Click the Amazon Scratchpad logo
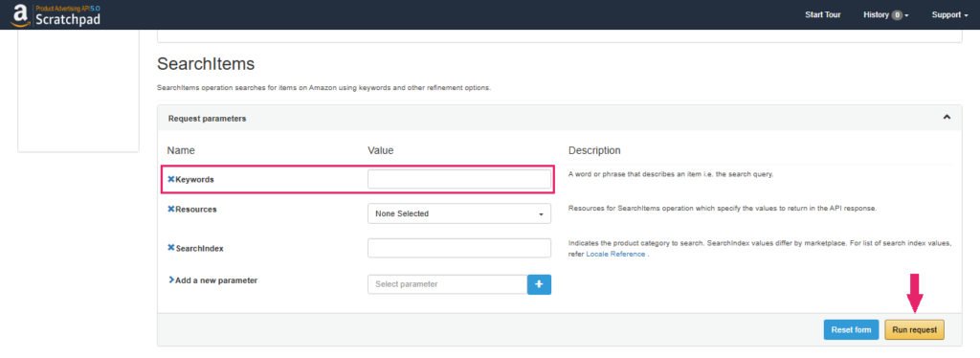 click(x=56, y=15)
